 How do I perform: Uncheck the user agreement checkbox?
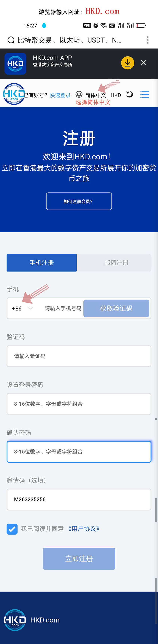click(x=12, y=529)
